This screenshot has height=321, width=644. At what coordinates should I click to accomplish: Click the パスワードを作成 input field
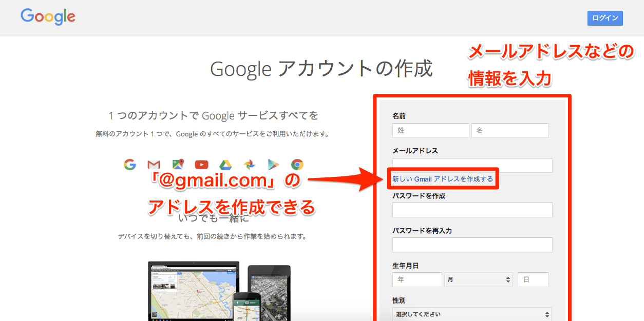click(472, 210)
